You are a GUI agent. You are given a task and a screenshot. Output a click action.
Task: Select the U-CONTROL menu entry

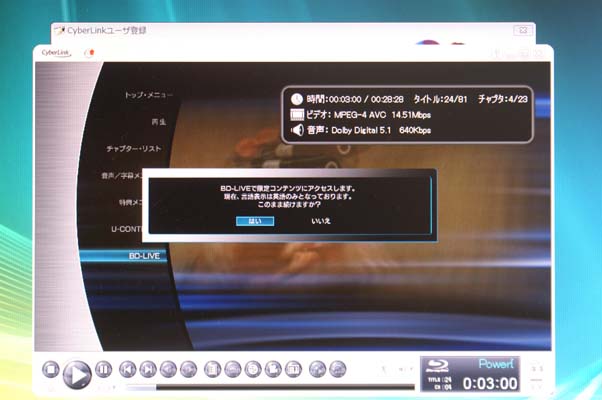[127, 229]
